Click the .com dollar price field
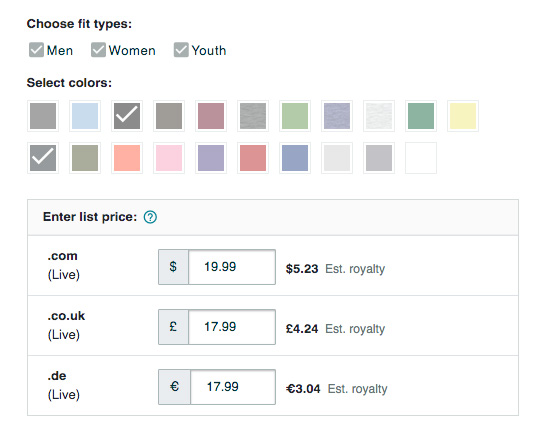The image size is (540, 435). click(232, 267)
